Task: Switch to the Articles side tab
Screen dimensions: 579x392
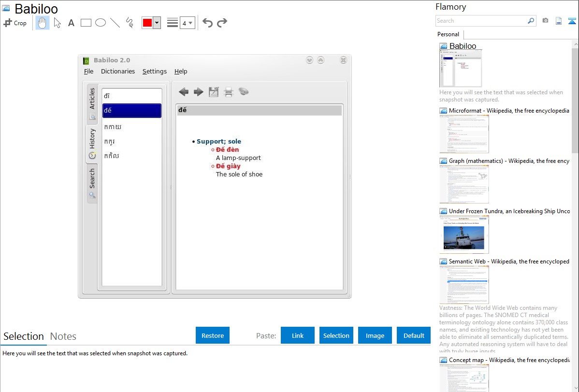Action: coord(92,104)
